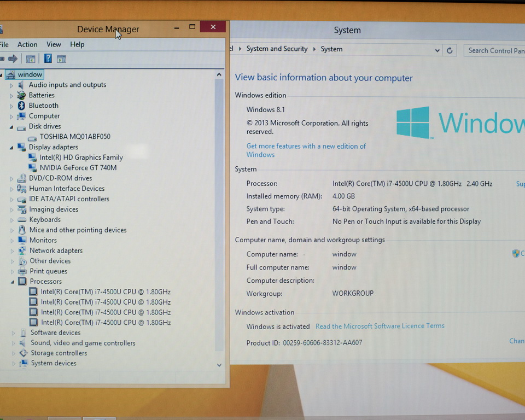The image size is (525, 420).
Task: Click the WORKGROUP value text
Action: tap(353, 293)
